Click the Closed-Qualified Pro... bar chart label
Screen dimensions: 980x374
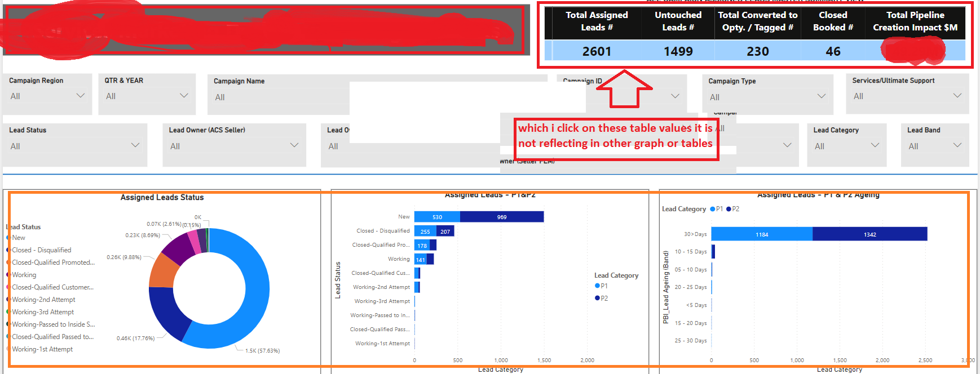tap(381, 245)
